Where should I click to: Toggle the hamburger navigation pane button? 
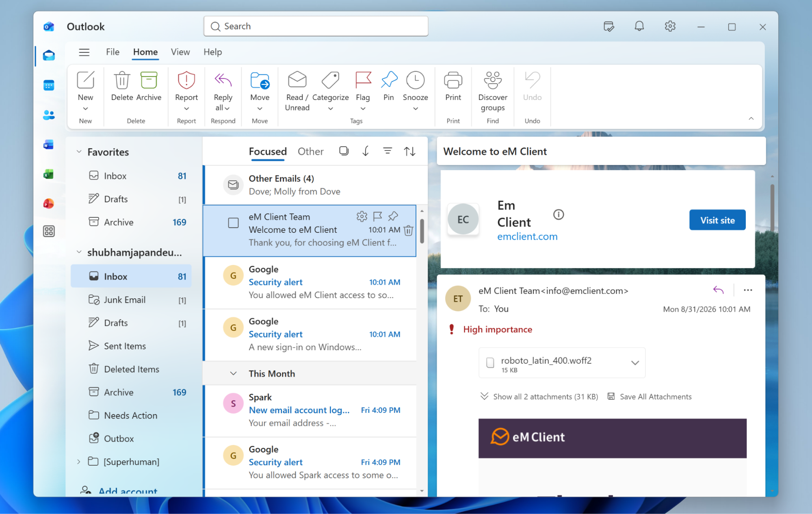coord(84,52)
